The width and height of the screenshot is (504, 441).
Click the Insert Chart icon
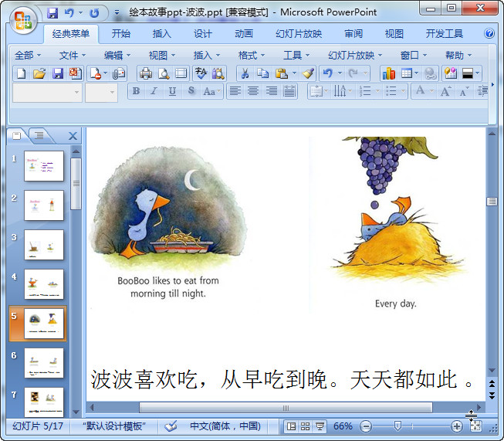tap(388, 73)
